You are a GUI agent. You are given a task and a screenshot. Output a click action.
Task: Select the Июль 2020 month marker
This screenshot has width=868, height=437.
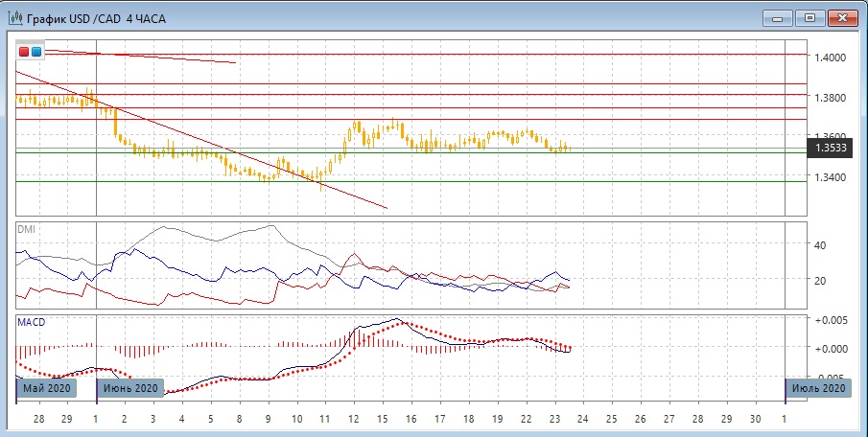(x=818, y=388)
